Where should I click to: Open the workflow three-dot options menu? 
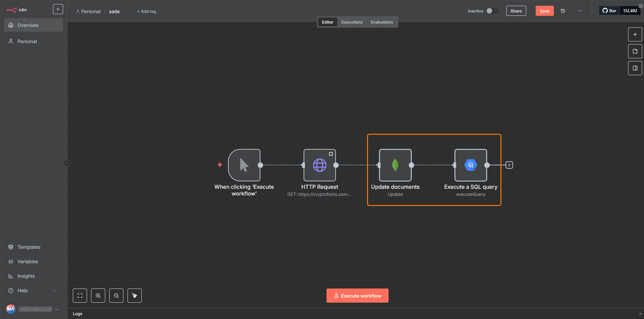pos(580,11)
